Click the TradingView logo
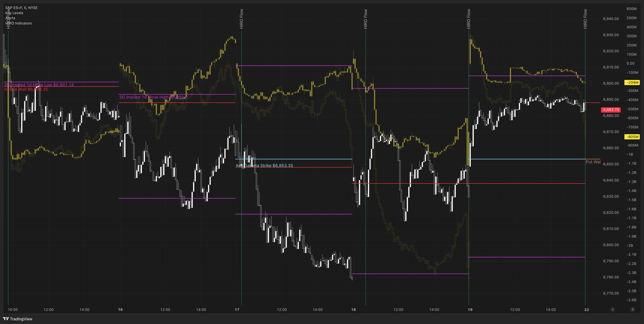Viewport: 644px width, 324px height. click(x=17, y=319)
